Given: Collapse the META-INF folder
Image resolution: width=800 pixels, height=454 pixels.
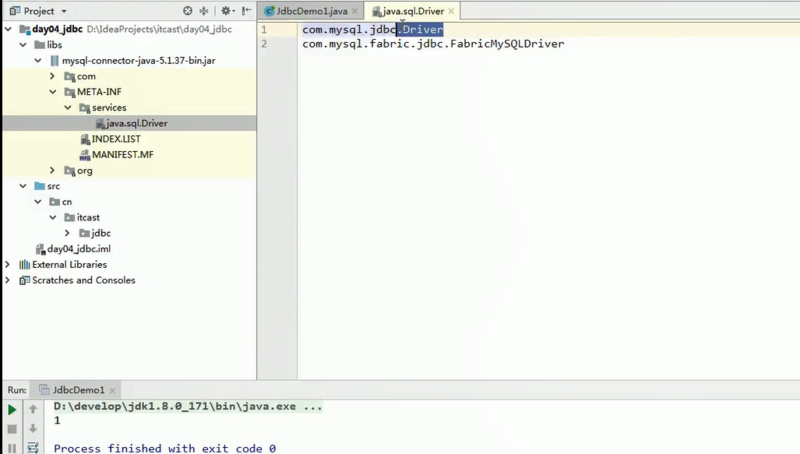Looking at the screenshot, I should (53, 92).
